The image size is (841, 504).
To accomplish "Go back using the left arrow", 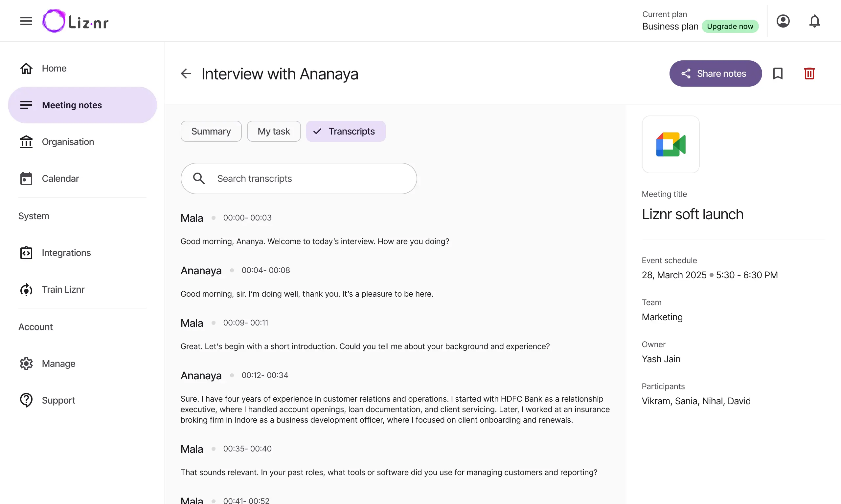I will coord(186,74).
